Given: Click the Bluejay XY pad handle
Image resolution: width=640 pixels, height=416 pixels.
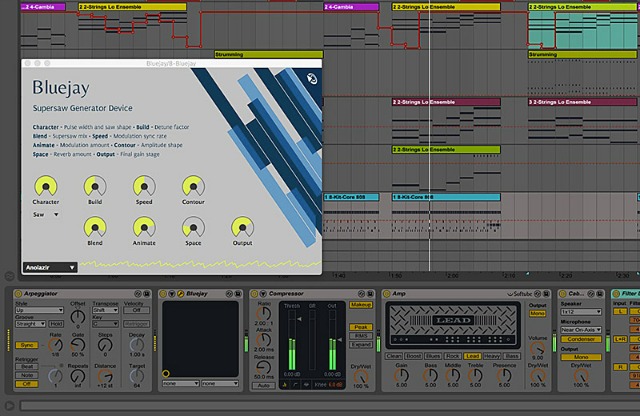Looking at the screenshot, I should click(165, 373).
